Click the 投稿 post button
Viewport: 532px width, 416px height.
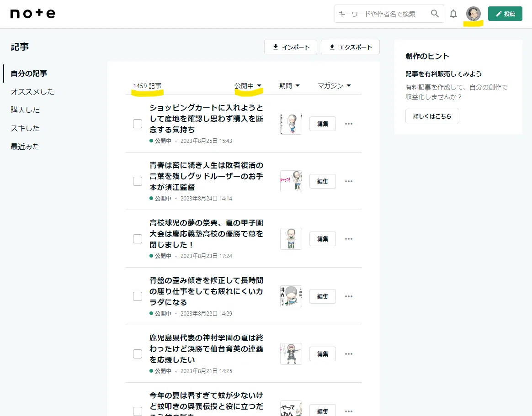tap(505, 14)
